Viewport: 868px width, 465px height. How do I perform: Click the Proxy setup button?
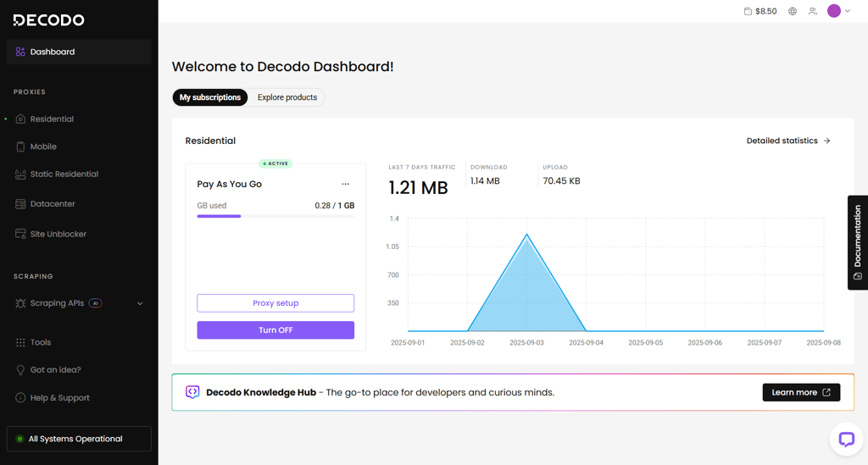tap(275, 303)
